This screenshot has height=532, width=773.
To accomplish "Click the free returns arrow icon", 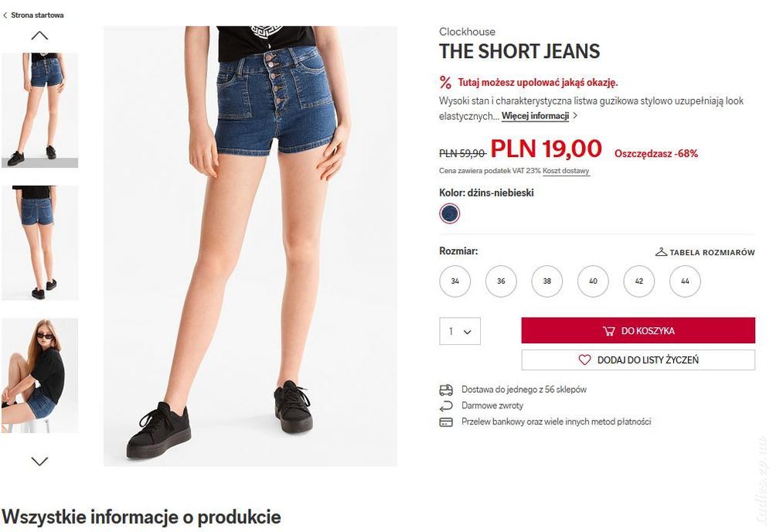I will tap(446, 406).
